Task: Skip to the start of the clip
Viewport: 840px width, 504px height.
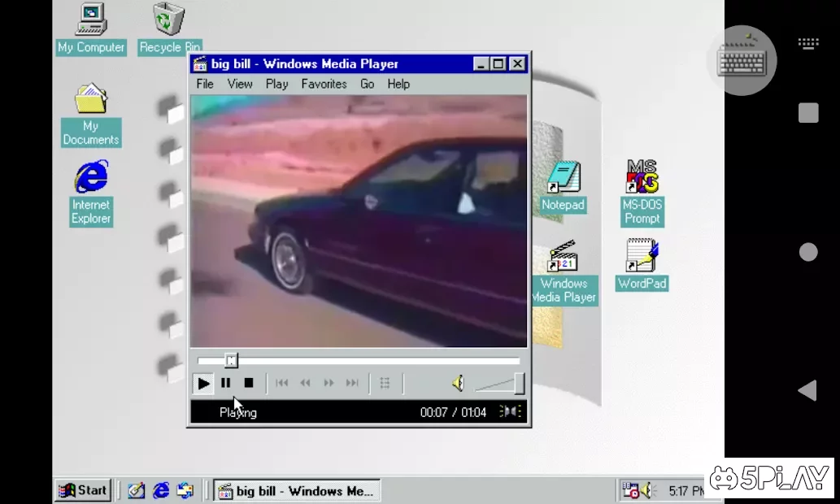Action: pos(282,383)
